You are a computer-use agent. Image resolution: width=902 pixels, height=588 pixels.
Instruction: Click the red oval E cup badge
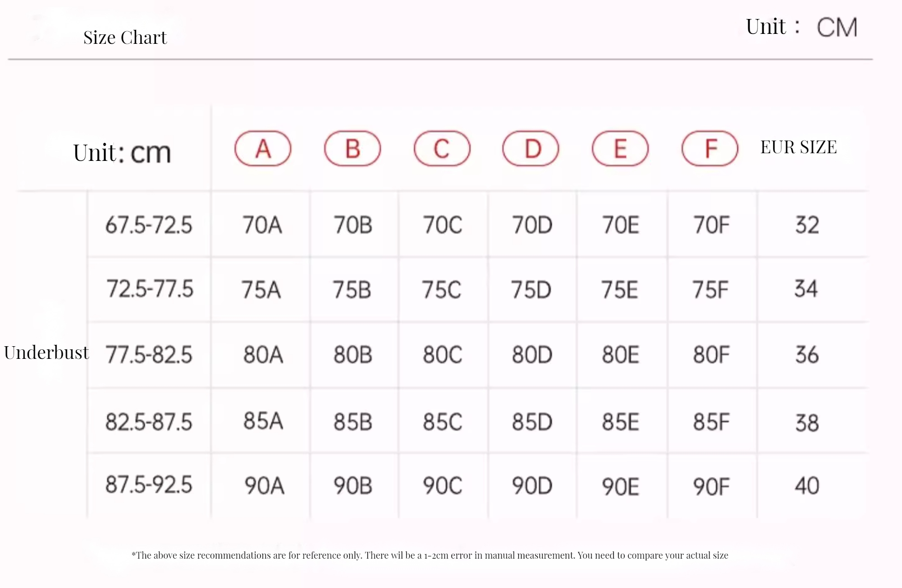pos(620,148)
